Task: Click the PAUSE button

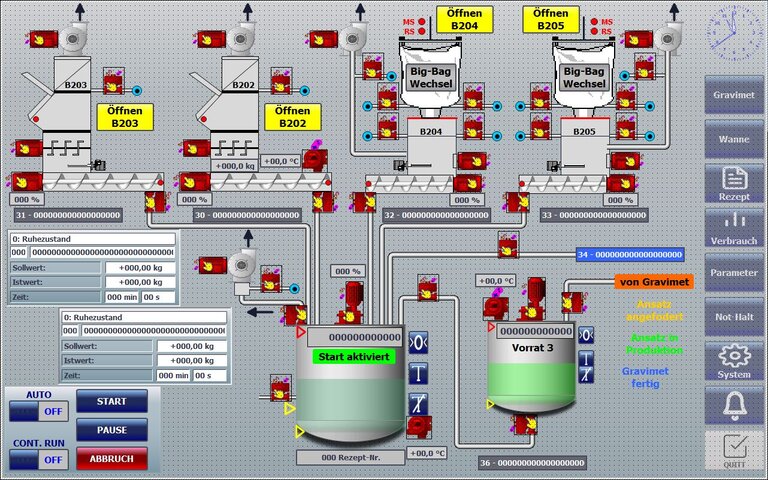Action: [x=112, y=430]
